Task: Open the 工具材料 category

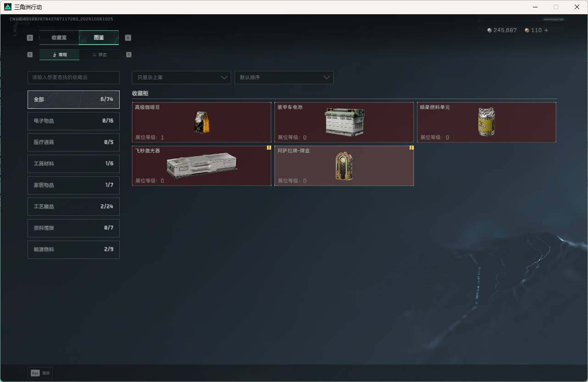Action: point(73,164)
